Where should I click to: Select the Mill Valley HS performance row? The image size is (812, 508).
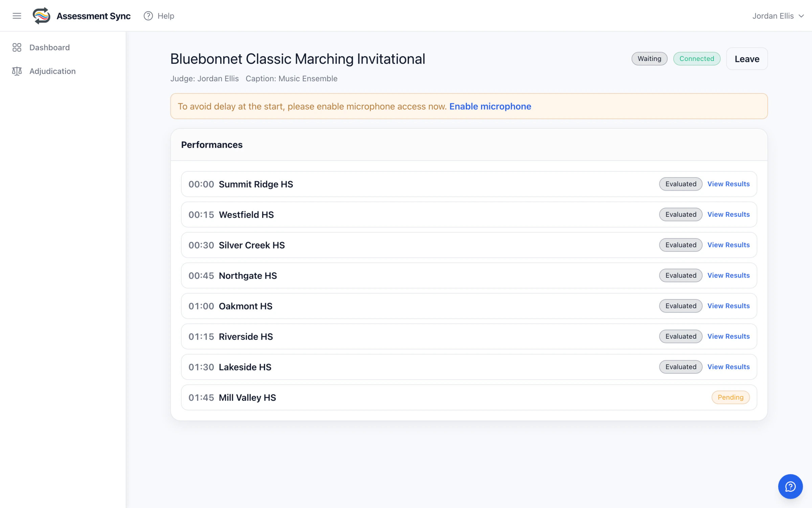469,397
